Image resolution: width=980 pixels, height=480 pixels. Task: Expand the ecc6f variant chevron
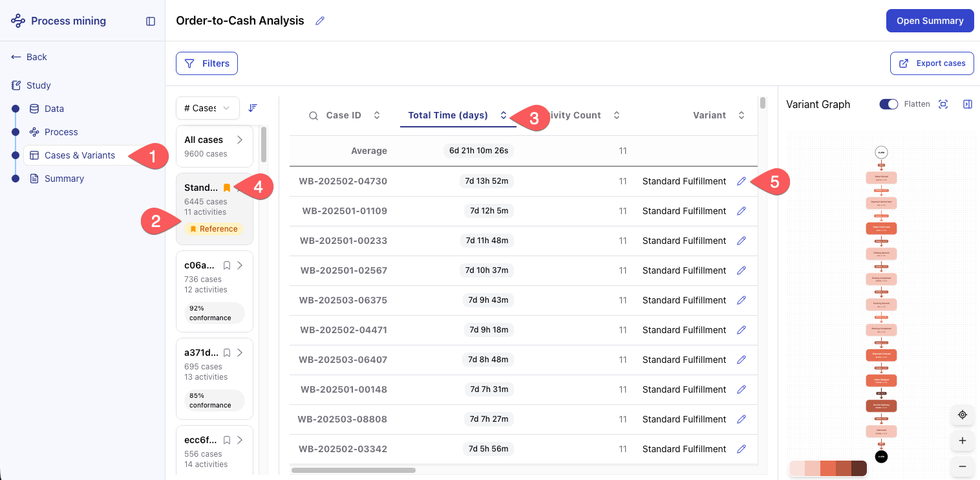click(x=240, y=440)
